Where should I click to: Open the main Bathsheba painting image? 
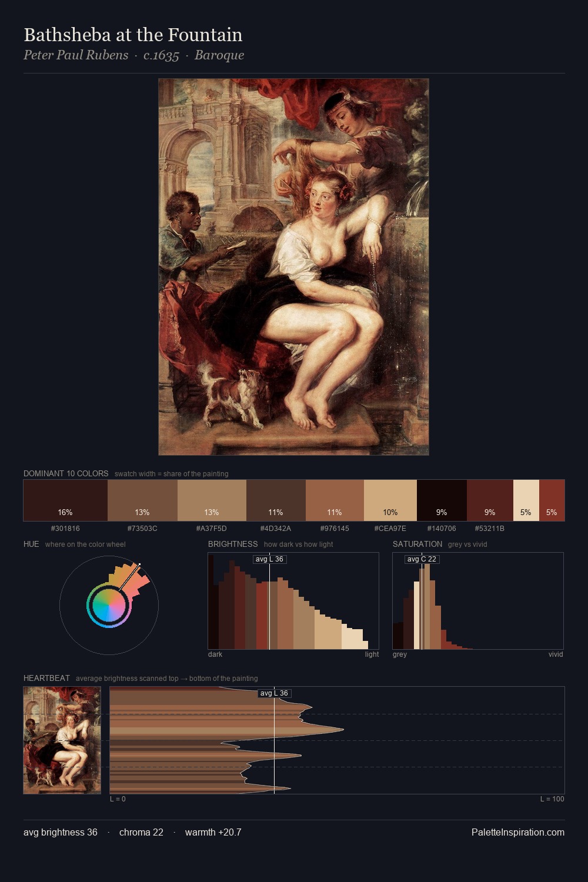[x=293, y=267]
